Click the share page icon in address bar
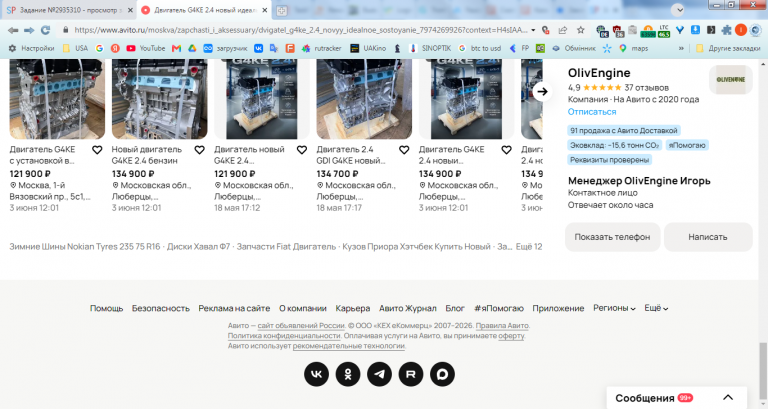The width and height of the screenshot is (768, 409). coord(563,30)
